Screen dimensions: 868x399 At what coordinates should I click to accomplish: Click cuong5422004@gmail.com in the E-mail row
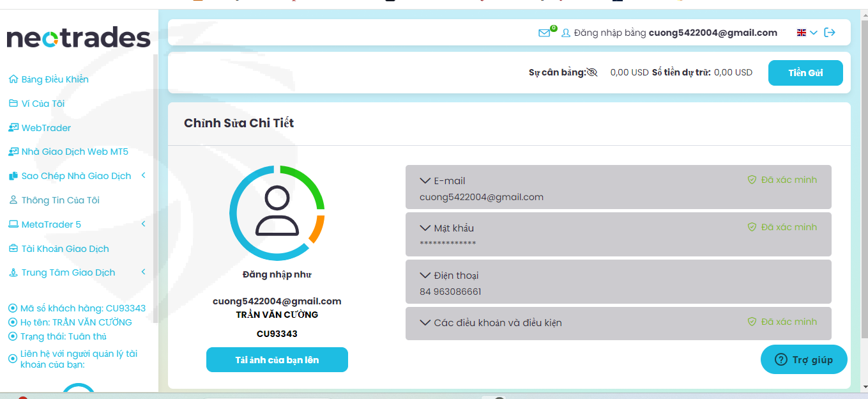coord(482,197)
